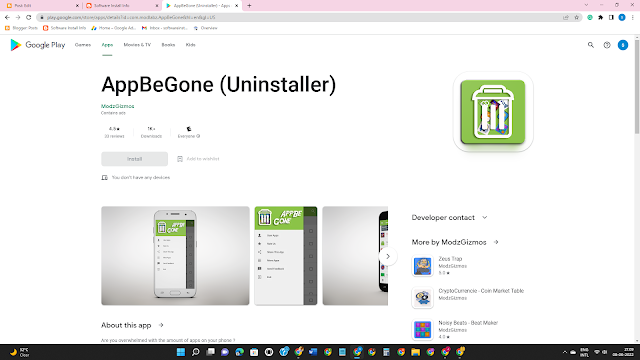
Task: Click the Install button
Action: [134, 159]
